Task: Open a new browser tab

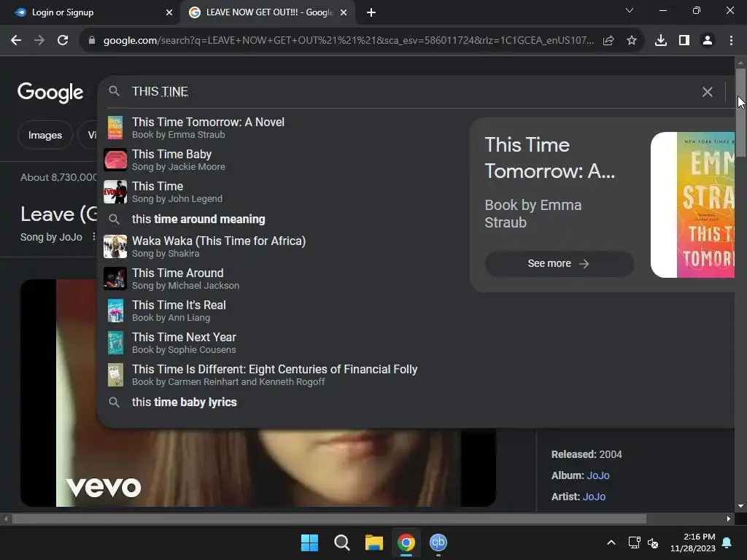Action: click(371, 12)
